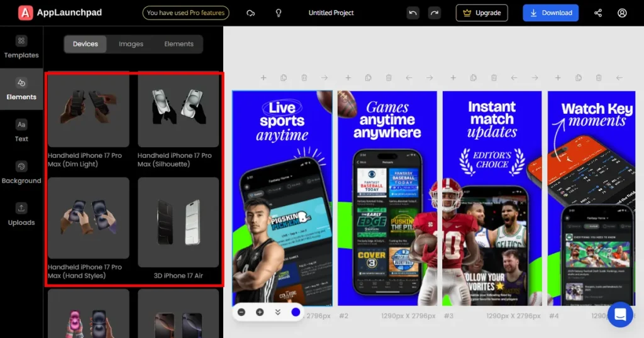Open the Templates section in sidebar
The image size is (644, 338).
21,47
